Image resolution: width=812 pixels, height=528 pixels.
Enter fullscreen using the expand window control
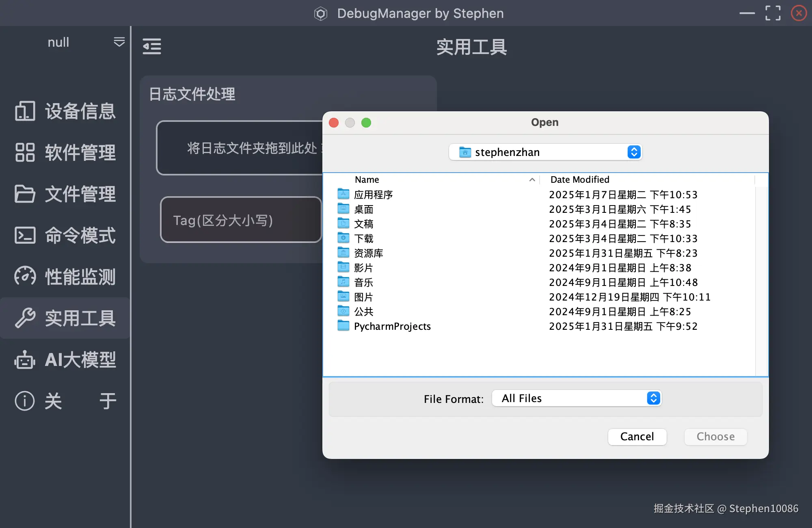[773, 13]
